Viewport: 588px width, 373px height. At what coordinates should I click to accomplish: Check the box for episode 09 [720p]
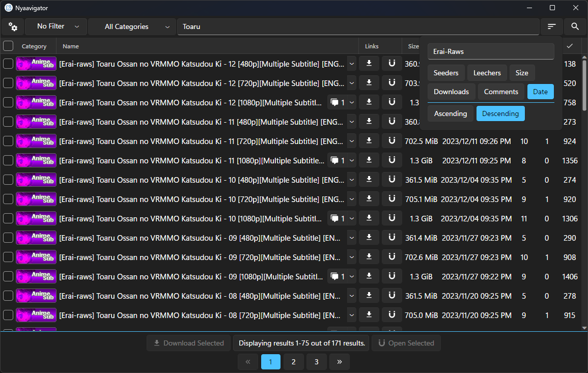[8, 257]
